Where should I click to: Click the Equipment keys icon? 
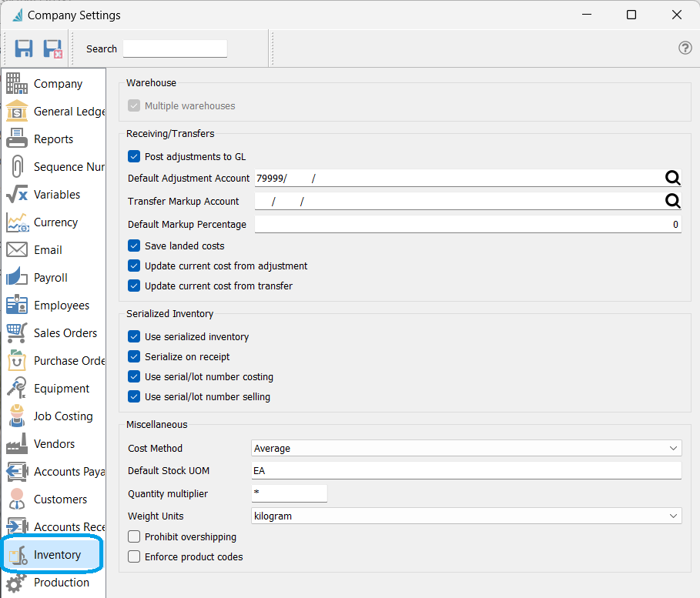point(17,388)
